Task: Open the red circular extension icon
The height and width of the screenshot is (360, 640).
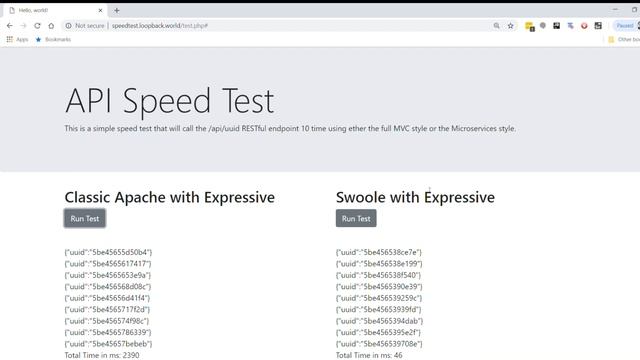Action: point(584,26)
